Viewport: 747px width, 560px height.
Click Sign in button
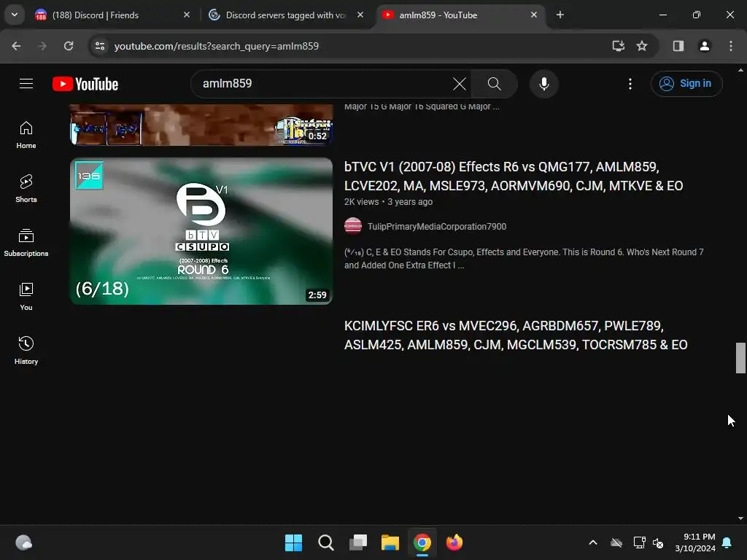[686, 84]
